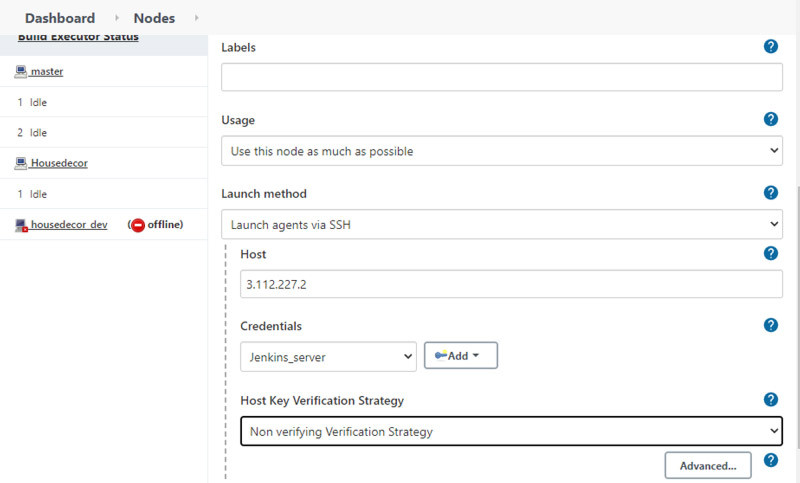Open the housedecor_dev node link

click(69, 224)
